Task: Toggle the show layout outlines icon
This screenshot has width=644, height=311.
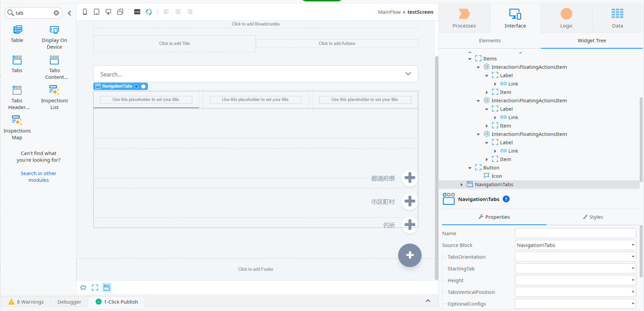Action: [95, 288]
